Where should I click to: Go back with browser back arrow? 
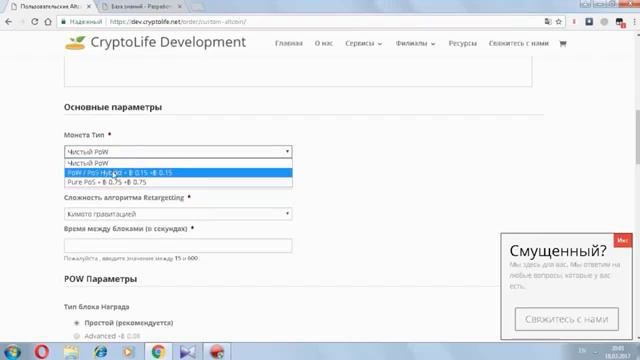9,22
